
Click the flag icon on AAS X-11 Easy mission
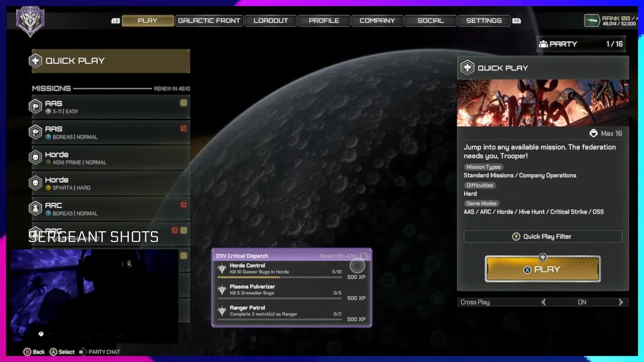pyautogui.click(x=36, y=107)
